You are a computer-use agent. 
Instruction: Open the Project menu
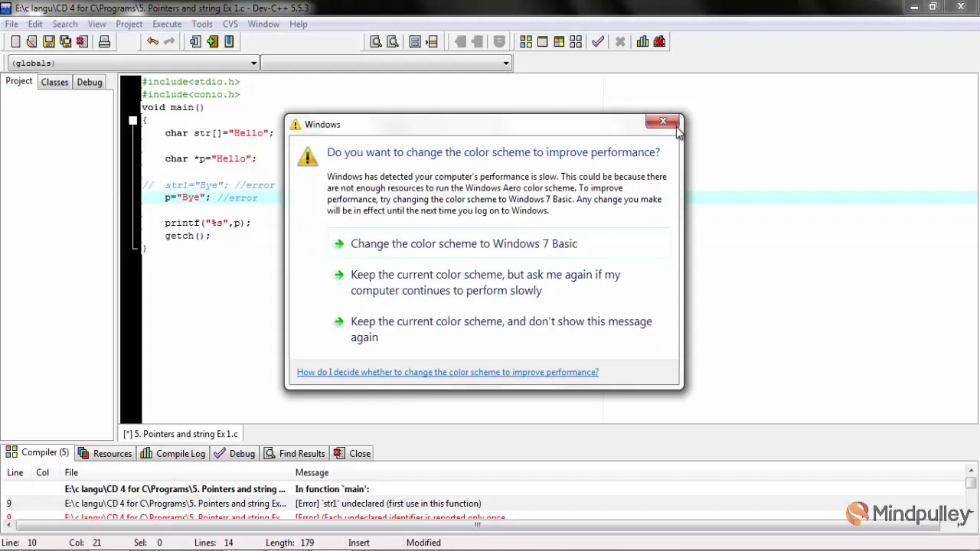coord(129,24)
